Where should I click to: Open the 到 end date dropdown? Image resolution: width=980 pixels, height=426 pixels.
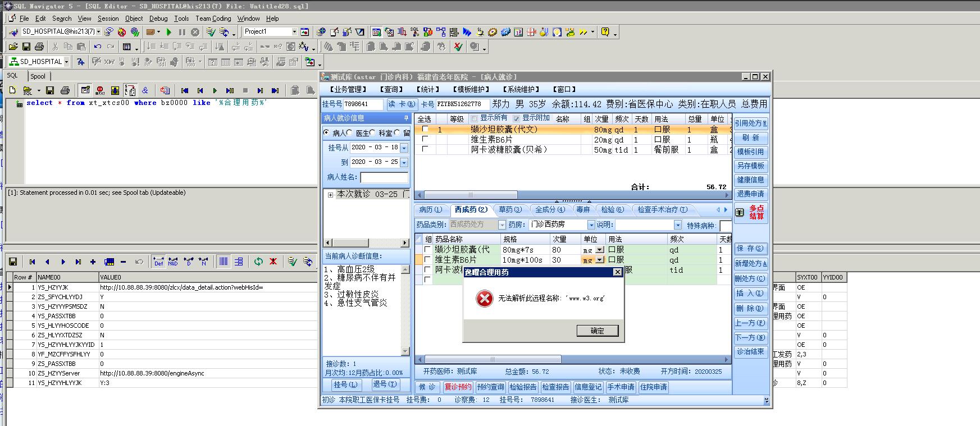coord(404,162)
